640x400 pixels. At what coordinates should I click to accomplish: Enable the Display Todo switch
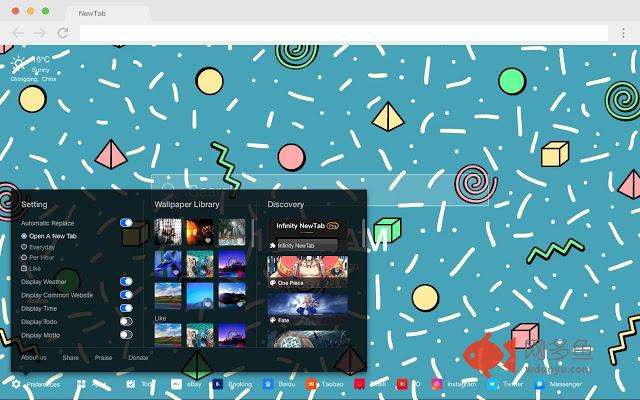(126, 322)
